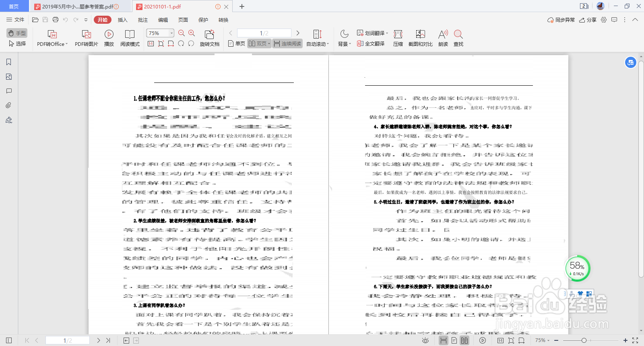Click 同步异常 sync status button
Image resolution: width=644 pixels, height=346 pixels.
pos(561,20)
